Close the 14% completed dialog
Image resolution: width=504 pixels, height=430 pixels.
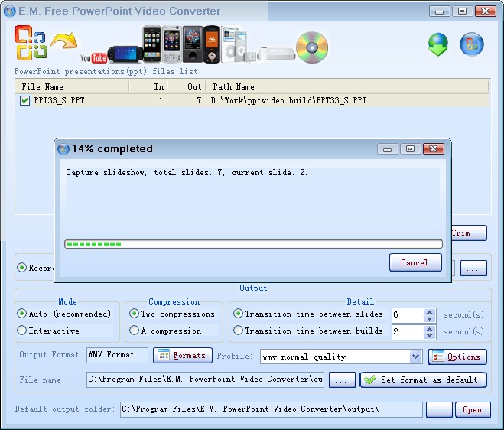pyautogui.click(x=434, y=149)
